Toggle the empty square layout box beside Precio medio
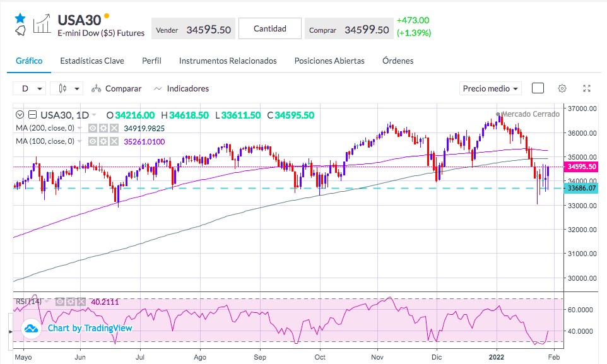The image size is (607, 364). [538, 88]
